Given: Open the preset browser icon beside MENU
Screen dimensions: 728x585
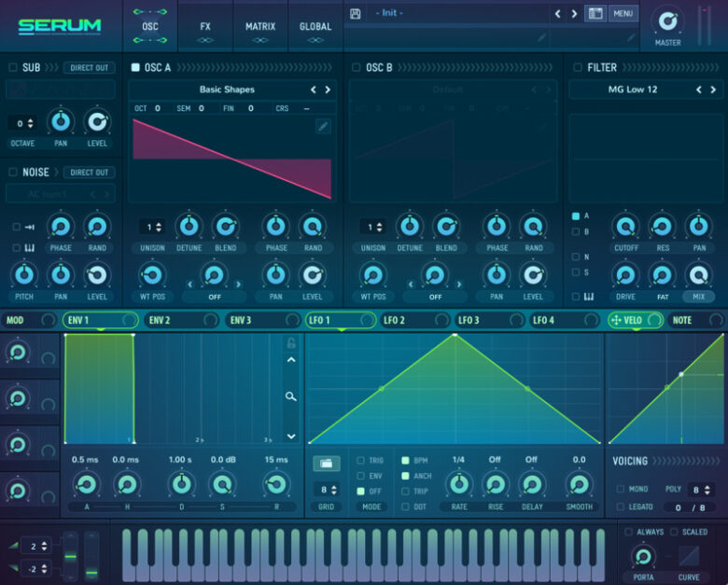Looking at the screenshot, I should click(x=595, y=13).
